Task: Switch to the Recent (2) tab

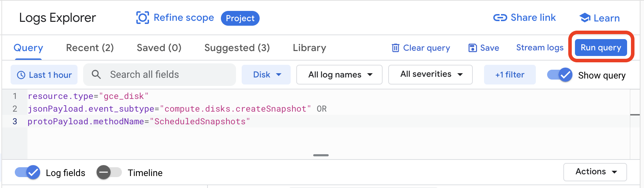Action: click(x=90, y=48)
